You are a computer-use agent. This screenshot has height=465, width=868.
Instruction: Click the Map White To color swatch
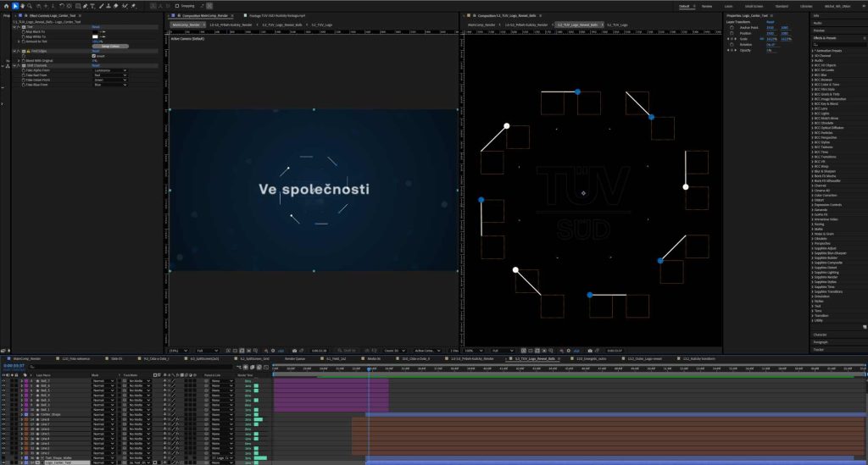click(x=96, y=36)
